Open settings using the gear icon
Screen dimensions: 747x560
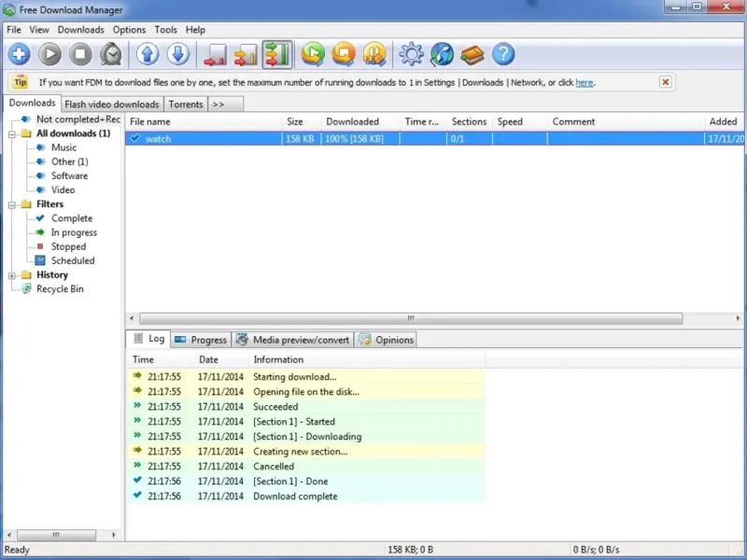(411, 54)
